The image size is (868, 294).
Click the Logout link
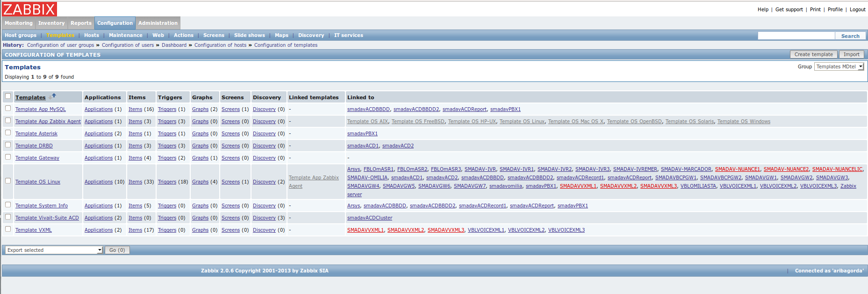858,9
